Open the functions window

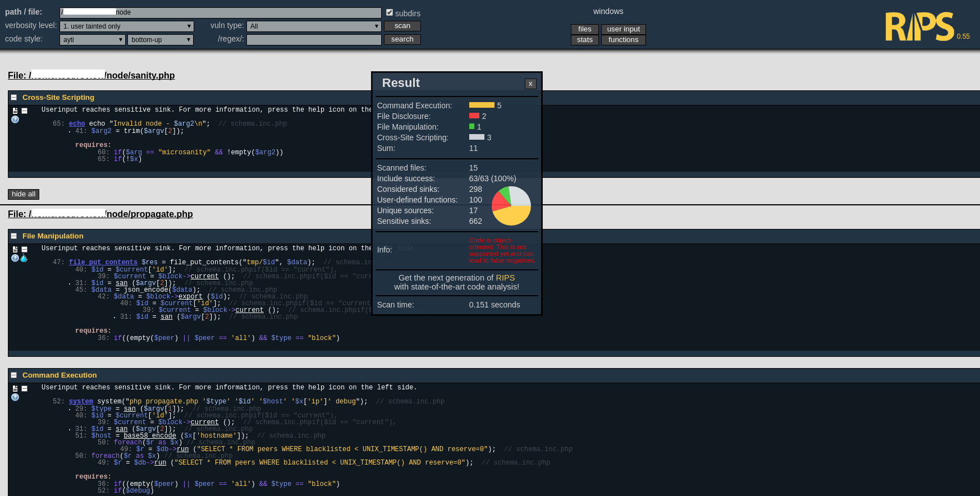pyautogui.click(x=624, y=40)
